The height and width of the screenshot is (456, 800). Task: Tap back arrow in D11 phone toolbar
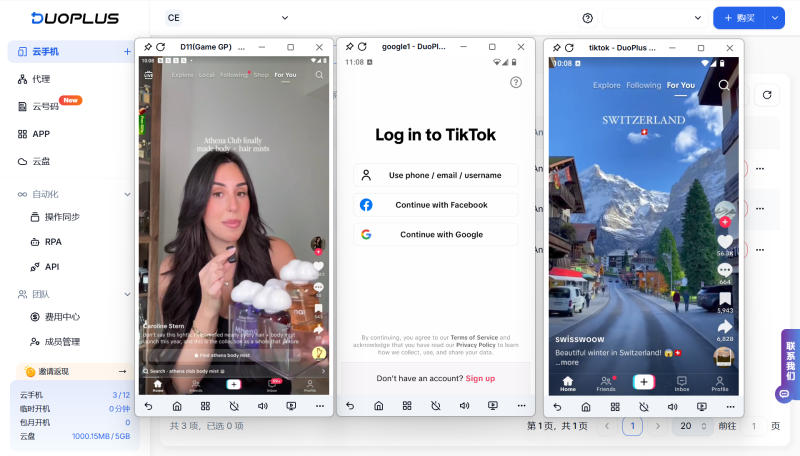[x=148, y=406]
